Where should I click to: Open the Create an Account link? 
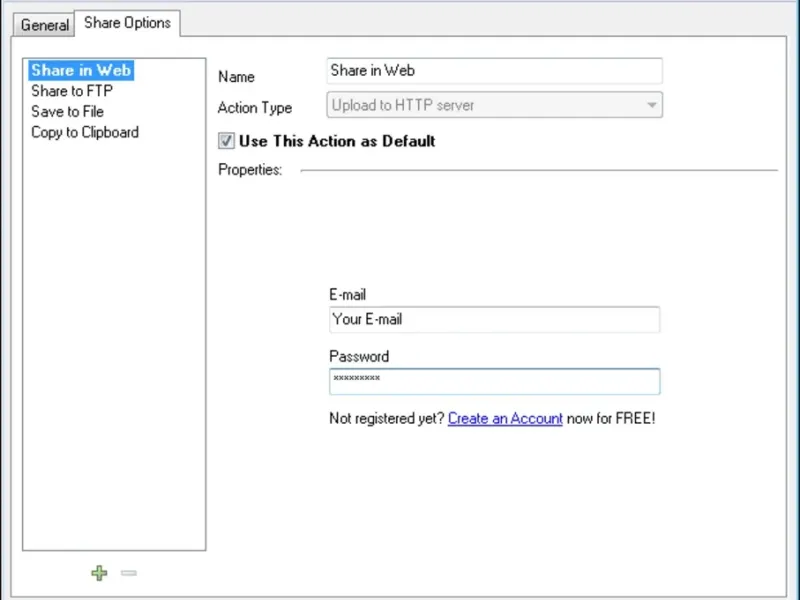[x=505, y=419]
